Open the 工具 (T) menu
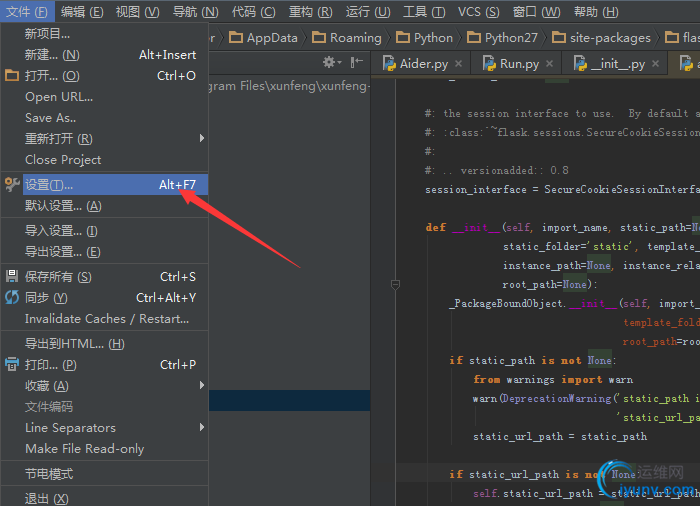The image size is (700, 506). coord(424,12)
